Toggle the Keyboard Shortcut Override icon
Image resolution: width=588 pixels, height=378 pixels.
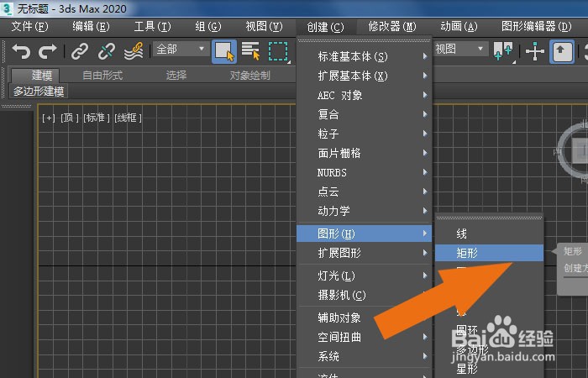tap(561, 51)
